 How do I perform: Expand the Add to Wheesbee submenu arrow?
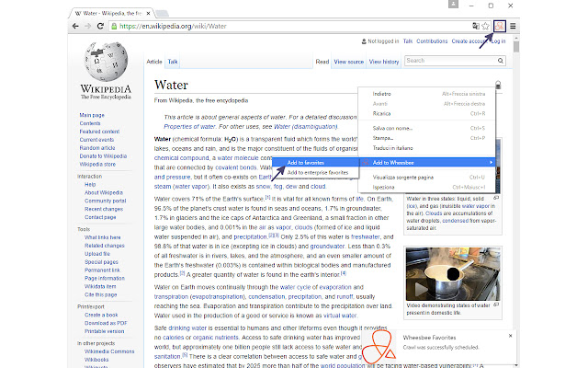[491, 162]
